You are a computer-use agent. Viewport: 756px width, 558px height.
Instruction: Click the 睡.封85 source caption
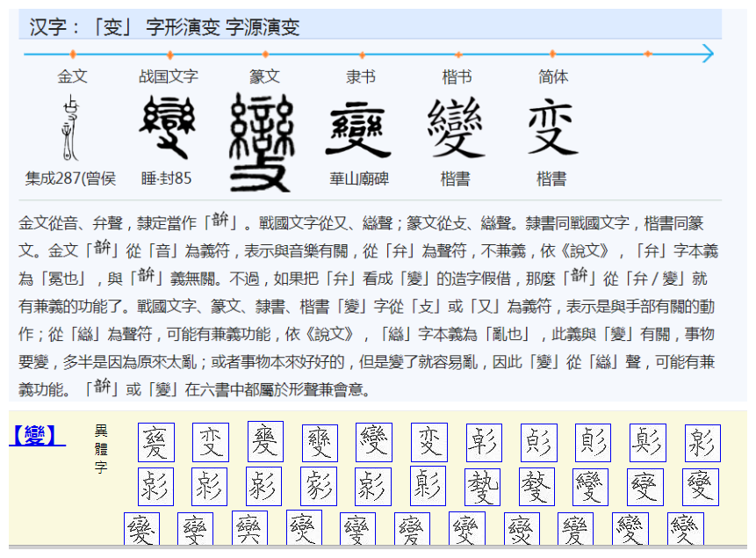pyautogui.click(x=166, y=181)
